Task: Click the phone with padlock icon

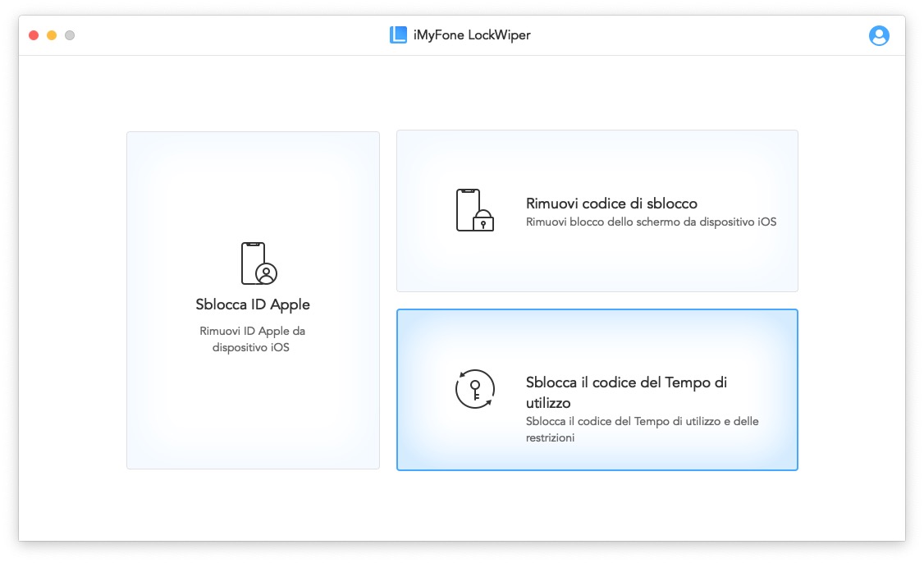Action: coord(475,210)
